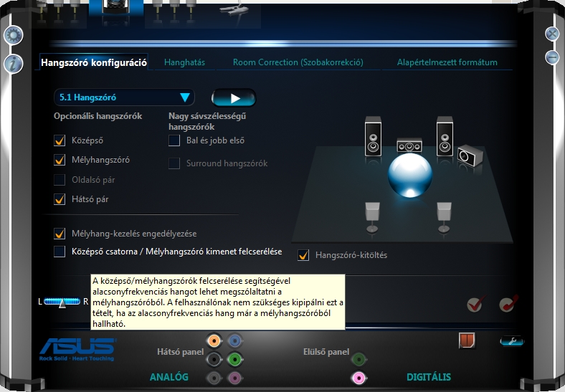Open the 5.1 Hangszóró dropdown
Image resolution: width=565 pixels, height=392 pixels.
[x=124, y=97]
